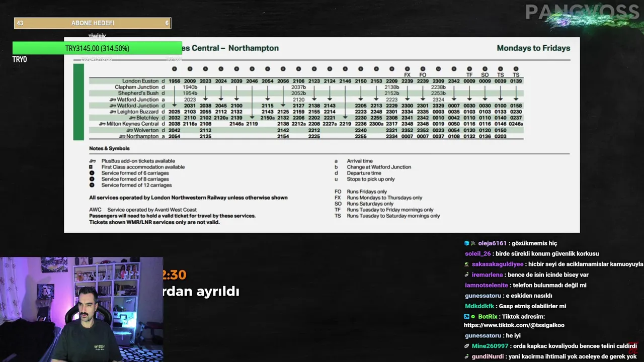
Task: Click 'Runs Tuesday to Saturday mornings only' note
Action: 393,216
